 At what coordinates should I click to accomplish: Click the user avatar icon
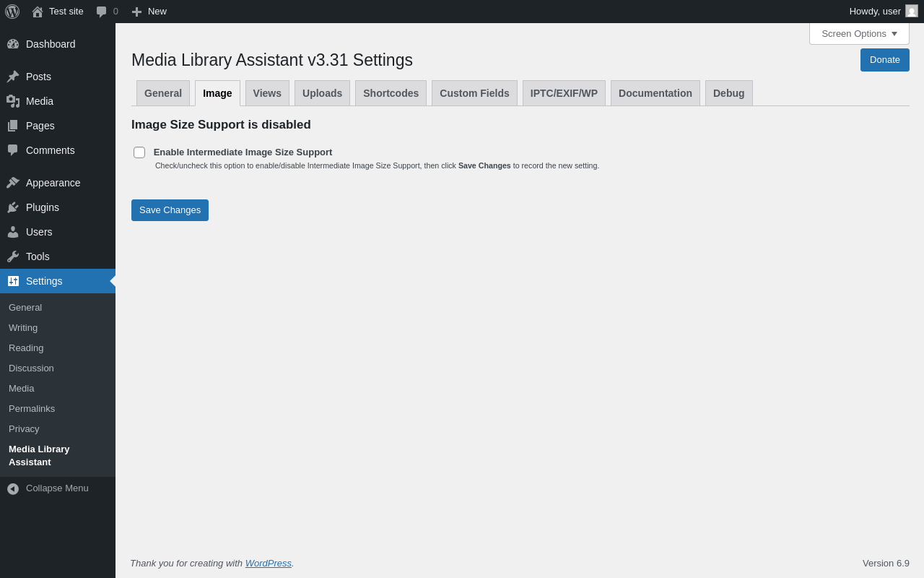tap(912, 12)
